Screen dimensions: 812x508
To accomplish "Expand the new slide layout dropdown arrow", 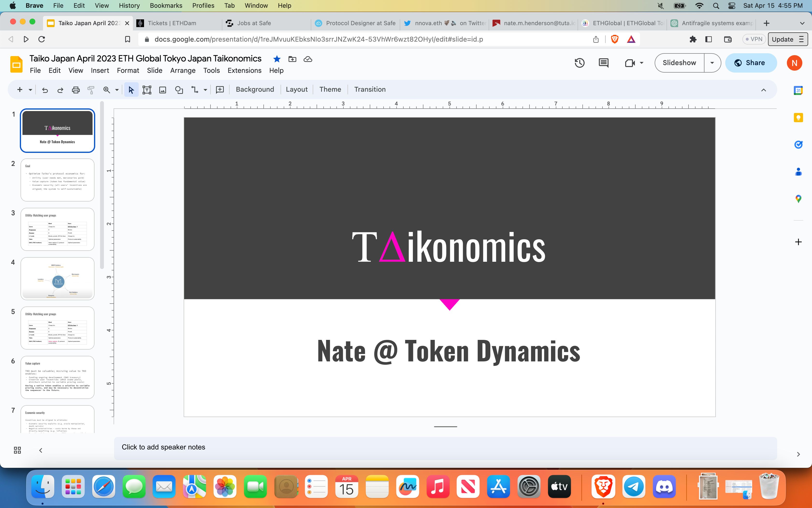I will click(30, 90).
